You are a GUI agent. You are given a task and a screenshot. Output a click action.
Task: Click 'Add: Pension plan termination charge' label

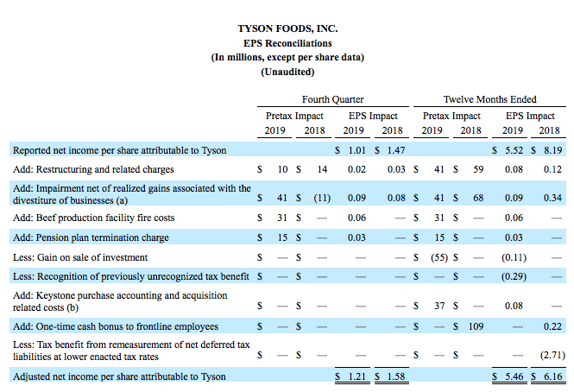point(91,237)
